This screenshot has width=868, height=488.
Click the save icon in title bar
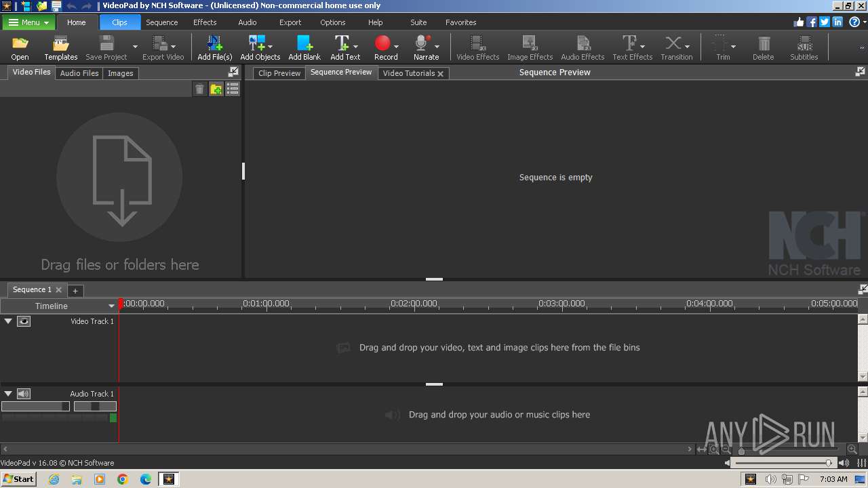[x=56, y=5]
